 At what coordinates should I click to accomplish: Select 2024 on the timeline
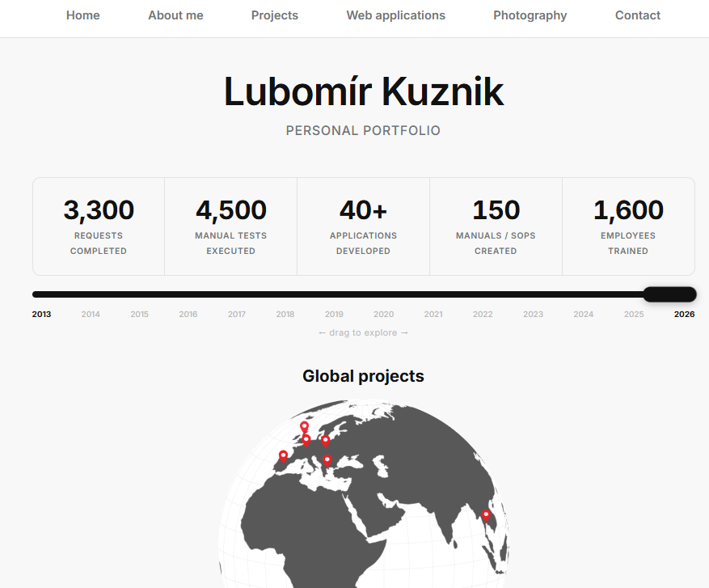(584, 315)
